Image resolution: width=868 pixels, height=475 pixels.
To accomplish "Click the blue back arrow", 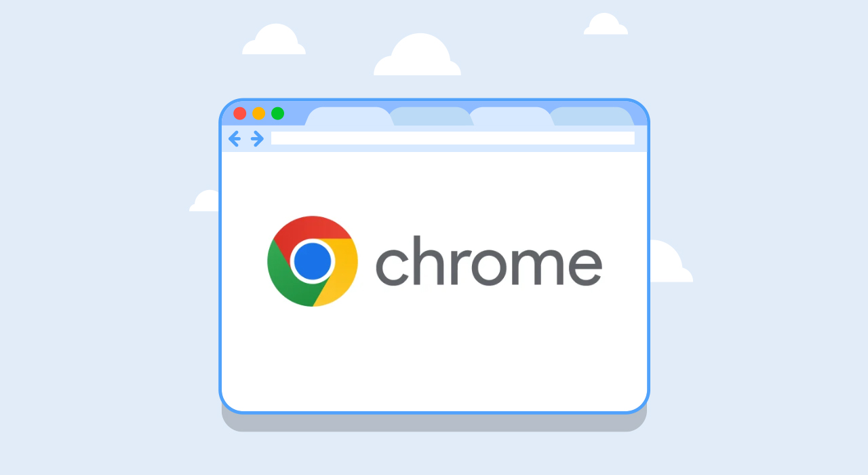I will point(235,139).
